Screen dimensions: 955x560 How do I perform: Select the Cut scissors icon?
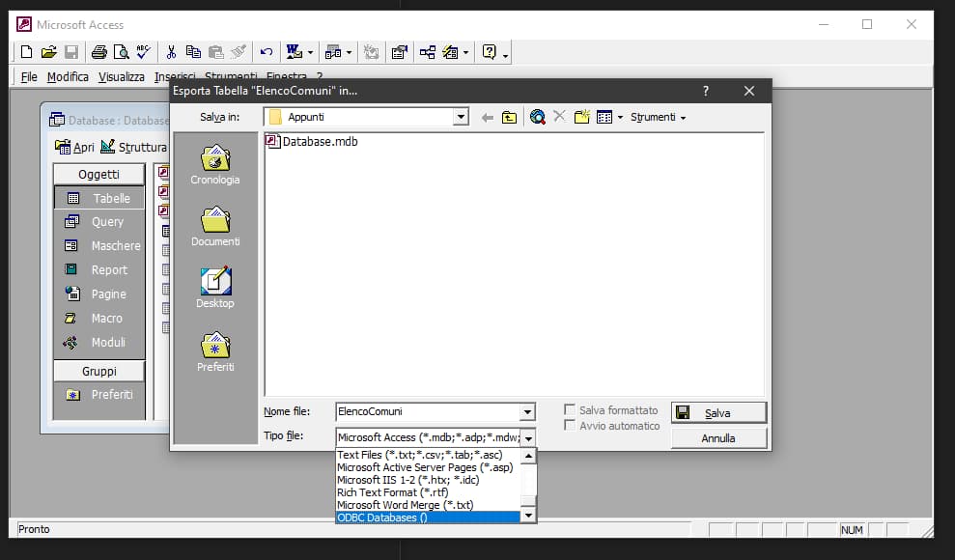(171, 52)
